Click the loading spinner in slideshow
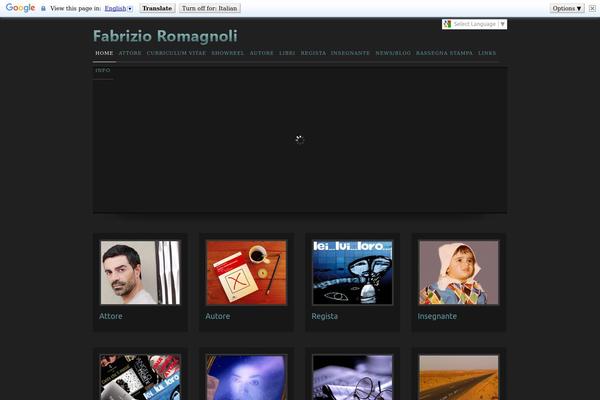Screen dimensions: 600x400 point(300,140)
